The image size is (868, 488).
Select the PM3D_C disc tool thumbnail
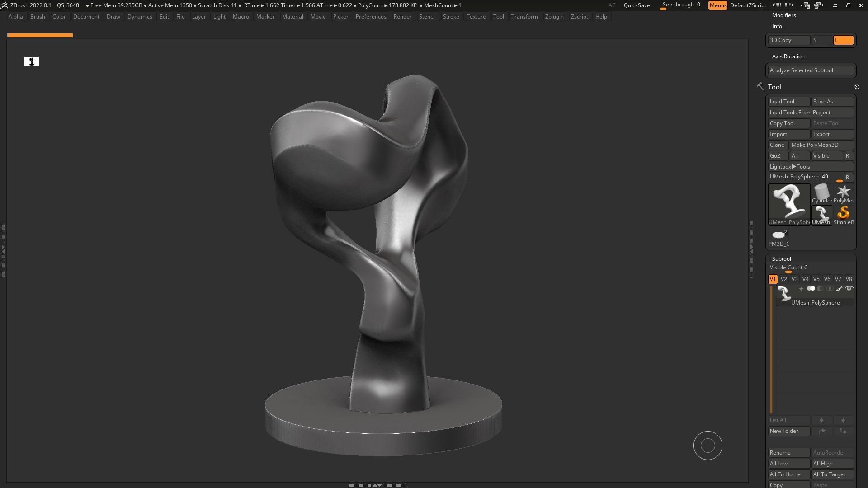[x=779, y=237]
